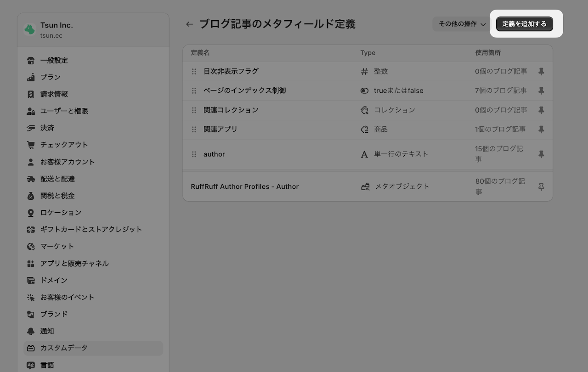The width and height of the screenshot is (588, 372).
Task: Click the 通知 bell icon
Action: click(31, 331)
